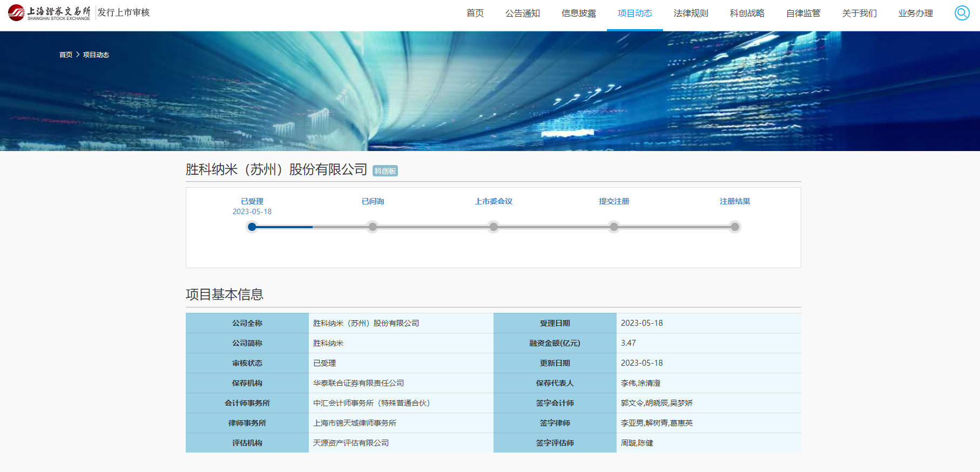980x472 pixels.
Task: Open 关于我们 menu item
Action: tap(860, 13)
